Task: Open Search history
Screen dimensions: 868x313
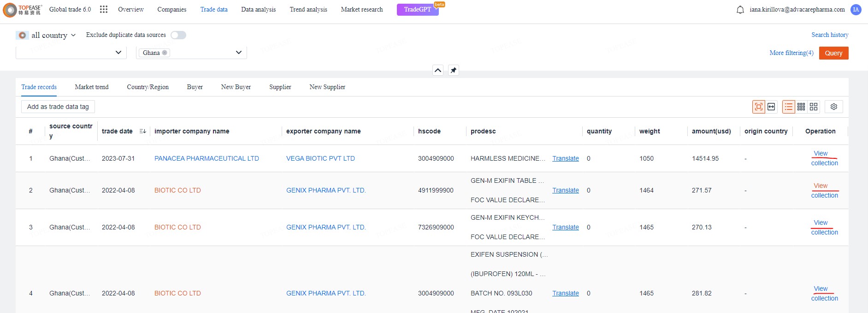Action: pyautogui.click(x=830, y=35)
